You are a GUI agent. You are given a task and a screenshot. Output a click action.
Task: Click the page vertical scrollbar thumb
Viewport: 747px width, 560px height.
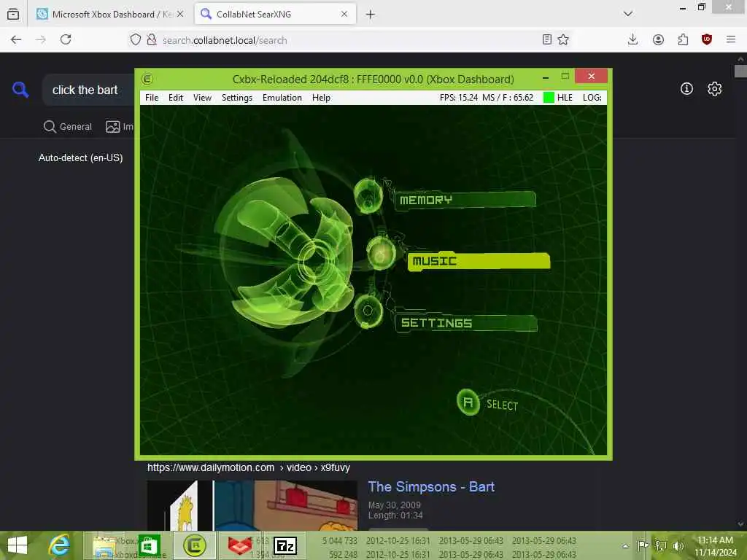(740, 71)
